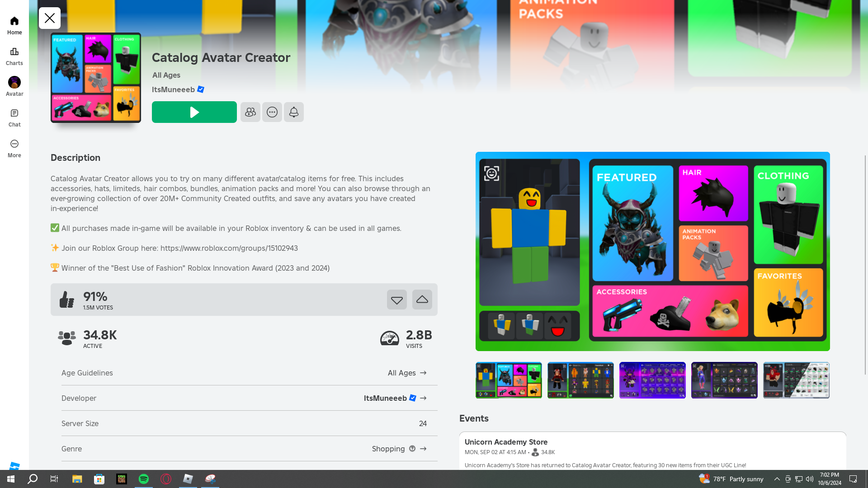Open the Avatar sidebar icon

tap(14, 86)
